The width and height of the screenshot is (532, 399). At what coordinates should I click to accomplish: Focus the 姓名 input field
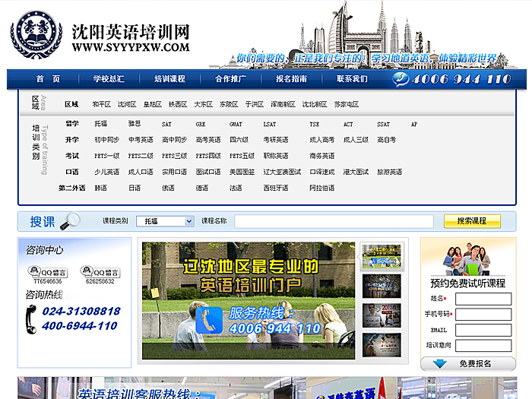click(x=483, y=299)
